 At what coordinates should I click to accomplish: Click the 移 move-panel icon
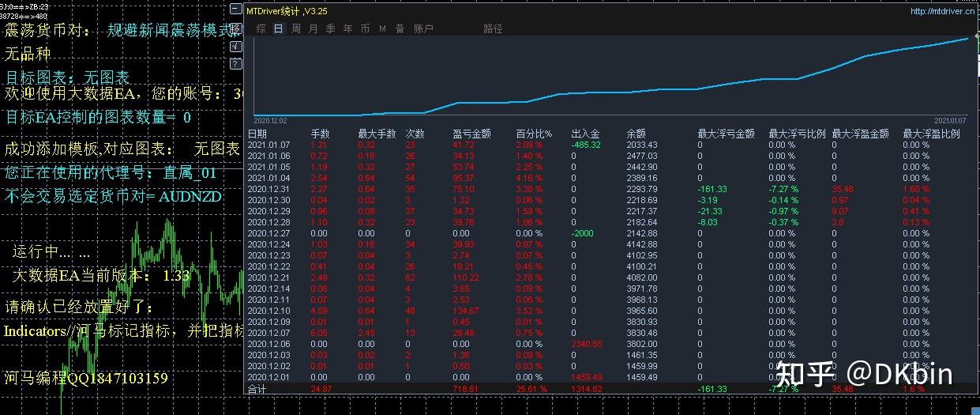[236, 28]
